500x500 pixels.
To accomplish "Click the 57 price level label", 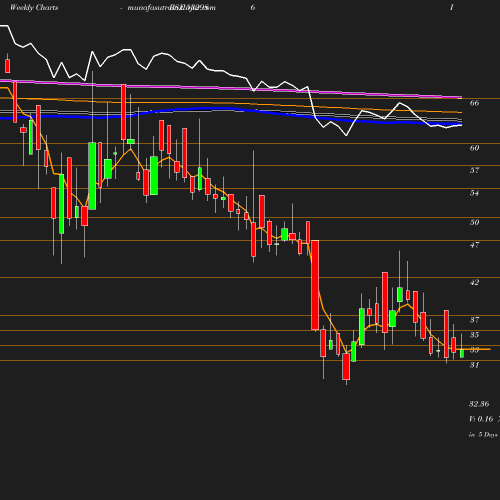I will tap(474, 170).
